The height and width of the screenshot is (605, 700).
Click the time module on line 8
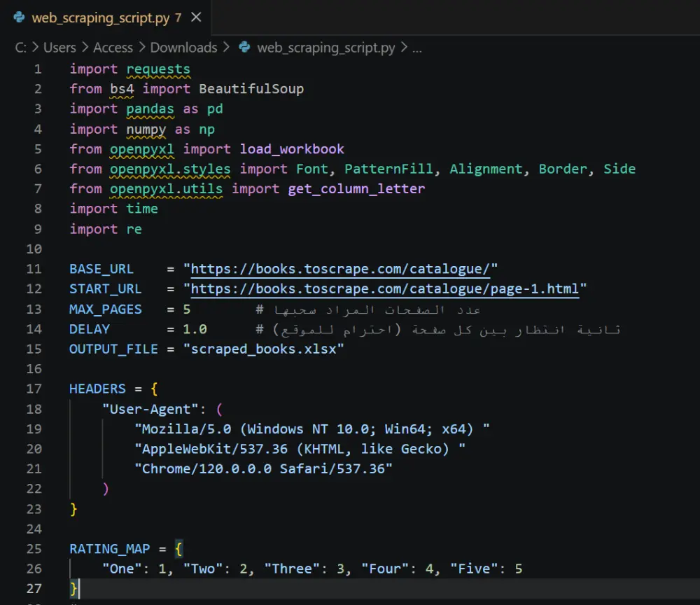tap(142, 209)
